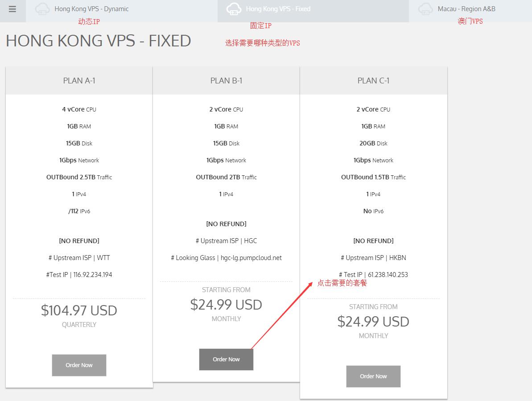
Task: Order Plan A-1 with Order Now button
Action: [x=79, y=365]
